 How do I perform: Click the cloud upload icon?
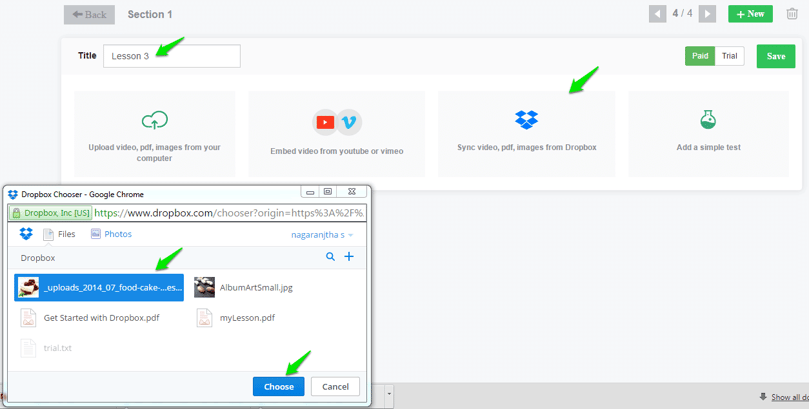coord(155,120)
